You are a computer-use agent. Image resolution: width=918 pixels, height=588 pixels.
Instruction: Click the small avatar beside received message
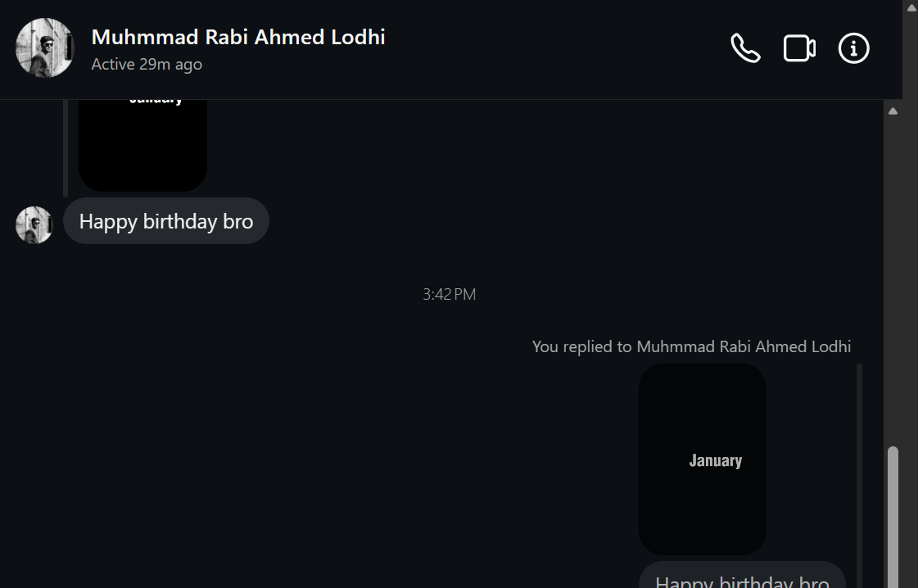tap(34, 224)
